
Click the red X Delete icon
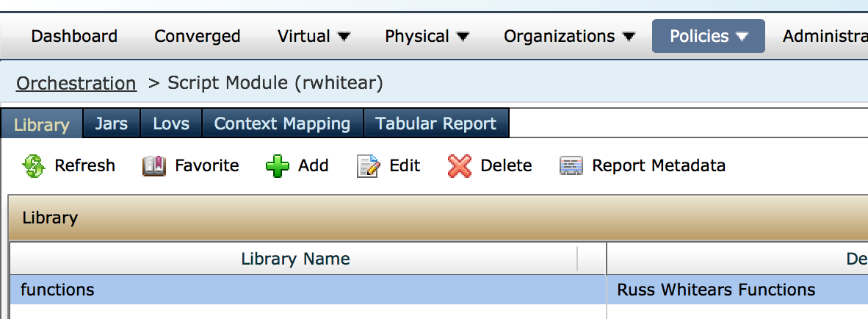pyautogui.click(x=460, y=165)
